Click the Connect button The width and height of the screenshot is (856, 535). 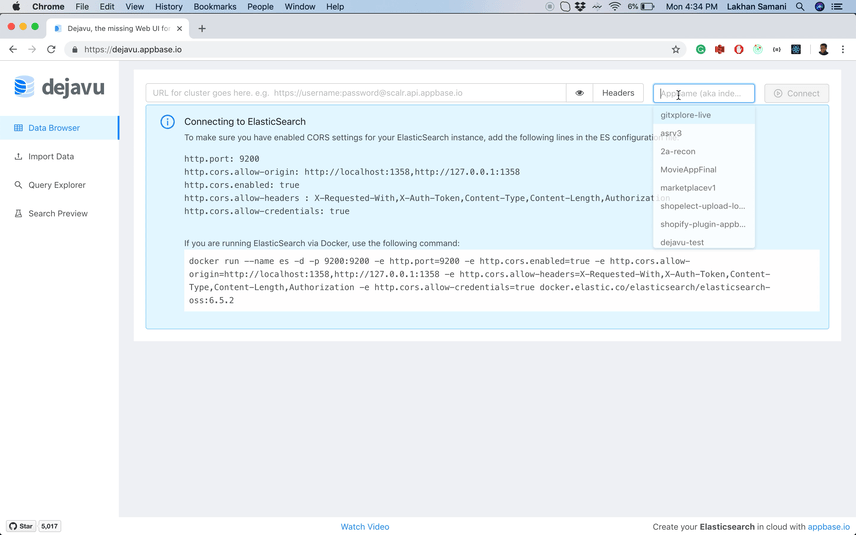[796, 93]
